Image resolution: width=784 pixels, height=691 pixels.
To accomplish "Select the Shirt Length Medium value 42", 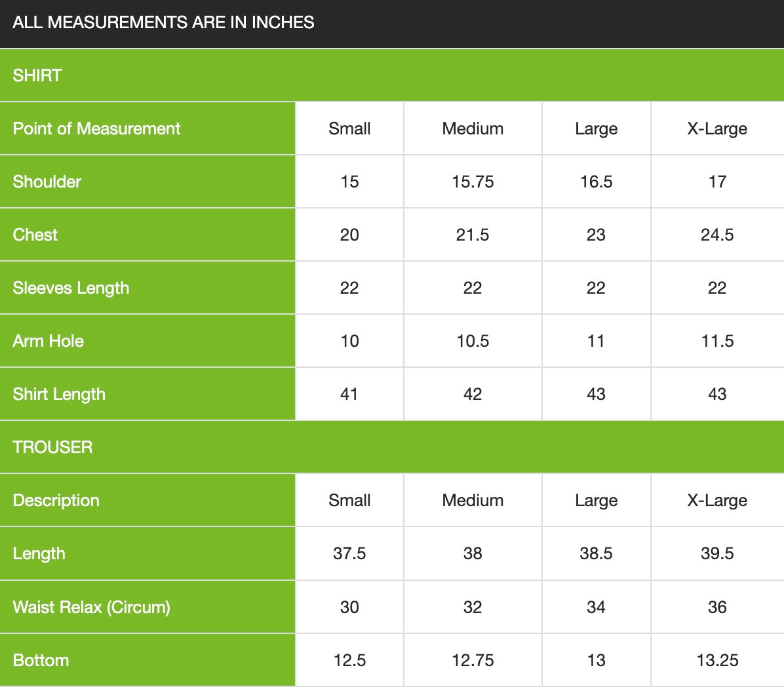I will click(x=473, y=394).
